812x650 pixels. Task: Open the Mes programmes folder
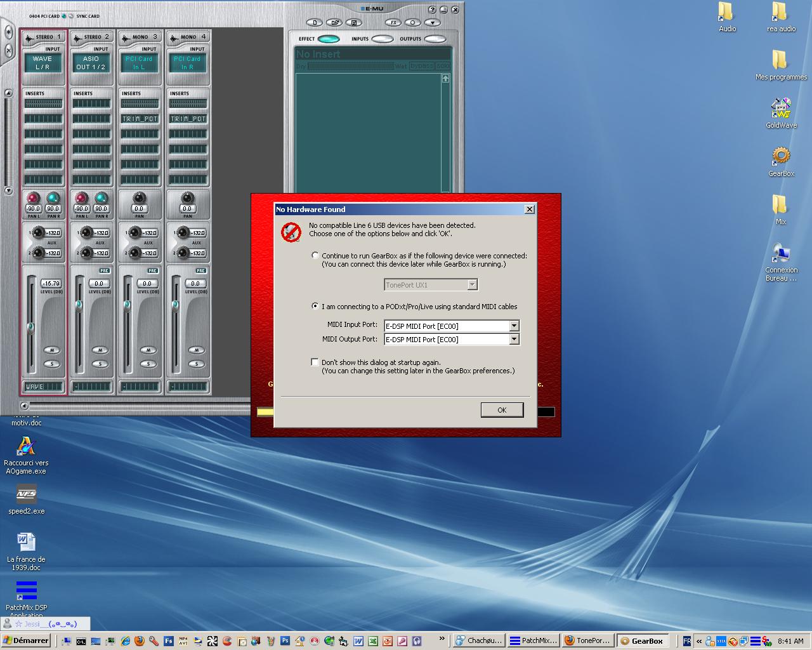781,65
